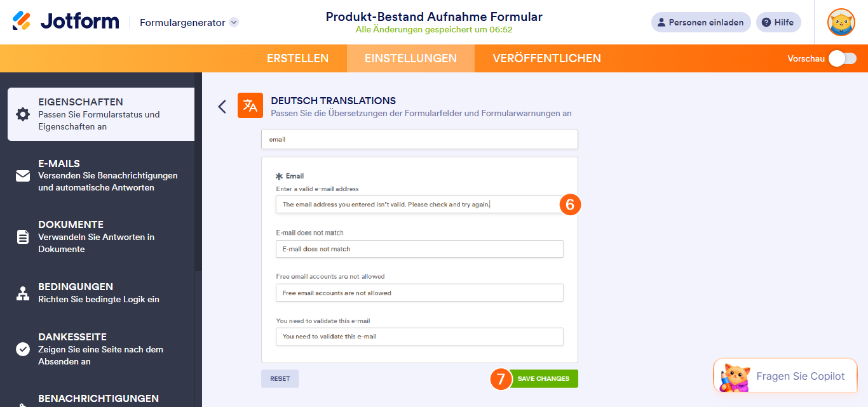This screenshot has height=407, width=868.
Task: Open the Fragen Sie Copilot assistant
Action: [785, 377]
